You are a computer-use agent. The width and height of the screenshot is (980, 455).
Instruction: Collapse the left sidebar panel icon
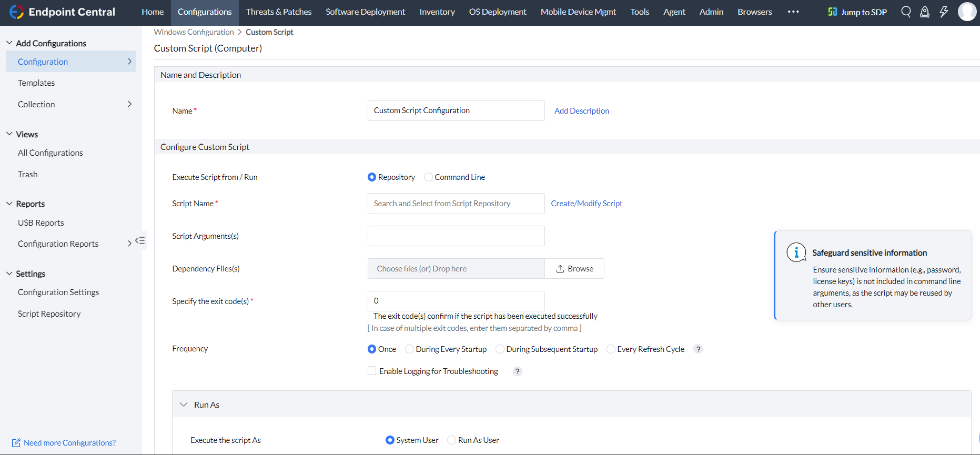(x=140, y=240)
